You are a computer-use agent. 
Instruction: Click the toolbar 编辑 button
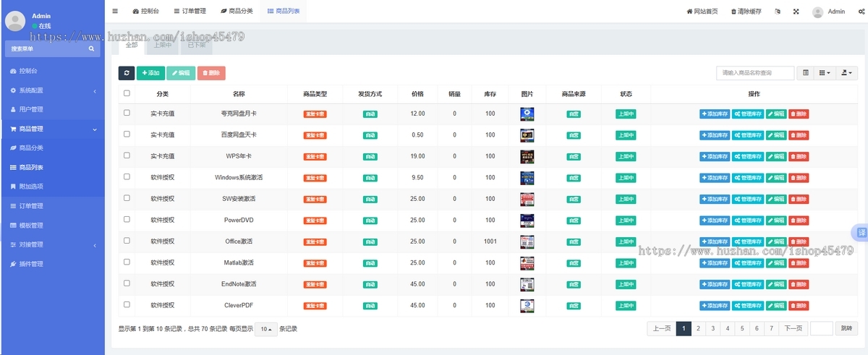(x=181, y=73)
